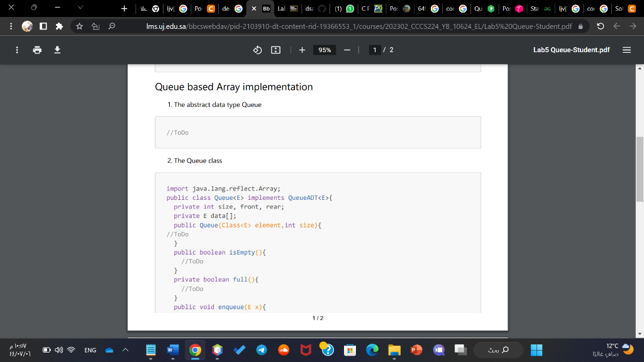Image resolution: width=644 pixels, height=362 pixels.
Task: Share this page icon in address bar
Action: coord(96,26)
